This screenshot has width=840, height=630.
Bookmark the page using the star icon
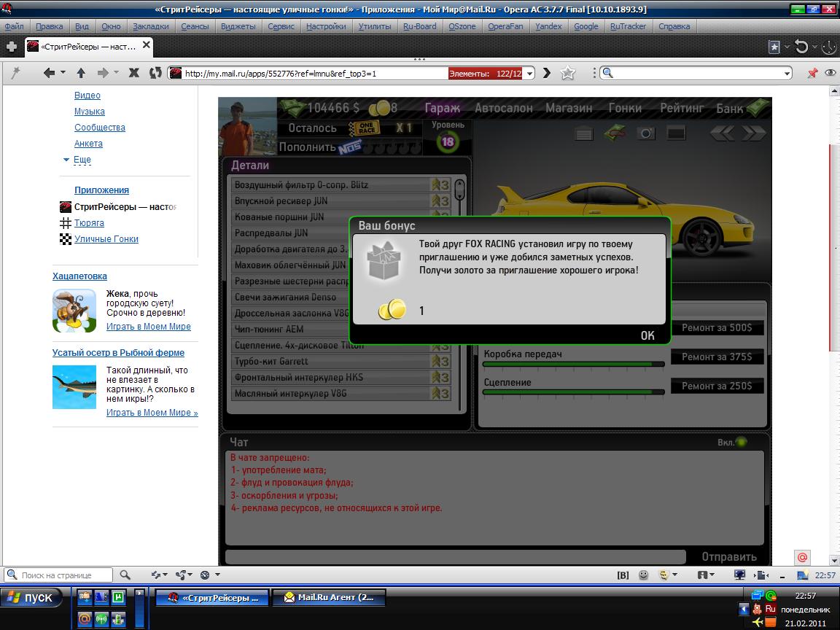point(568,73)
